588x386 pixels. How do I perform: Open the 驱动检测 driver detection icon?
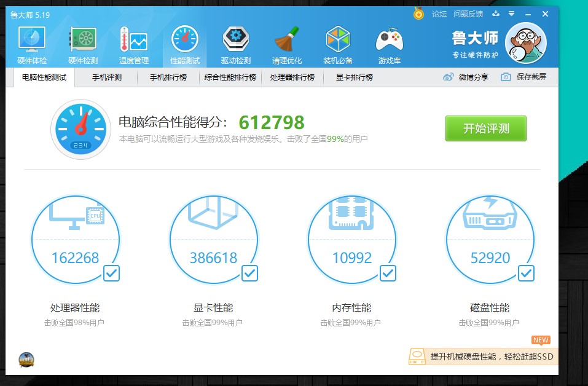[236, 45]
